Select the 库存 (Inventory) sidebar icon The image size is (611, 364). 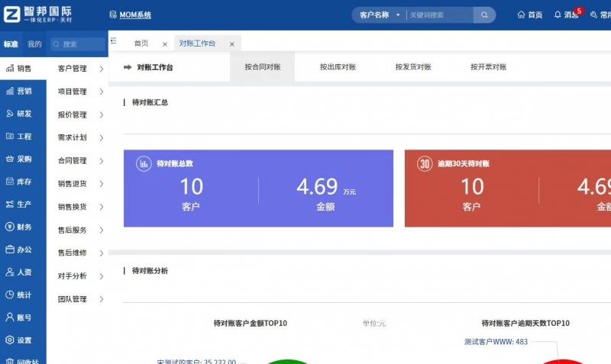point(9,182)
